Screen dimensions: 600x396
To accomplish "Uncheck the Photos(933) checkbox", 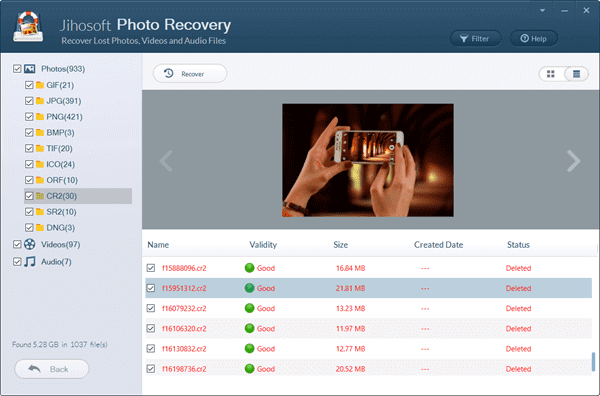I will pyautogui.click(x=17, y=69).
